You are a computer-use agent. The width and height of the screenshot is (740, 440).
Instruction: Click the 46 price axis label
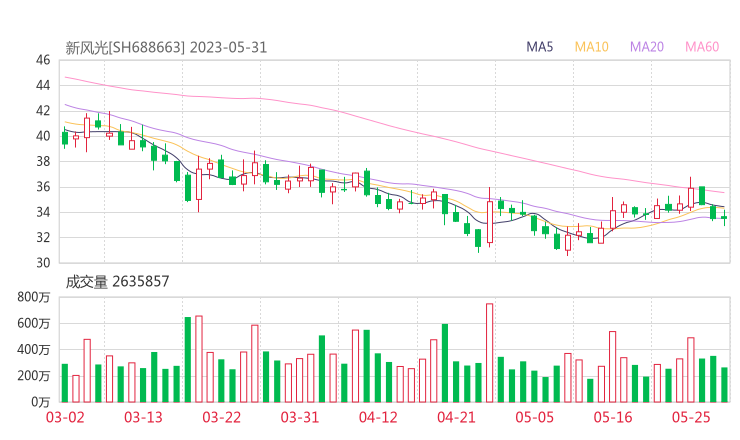coord(43,60)
